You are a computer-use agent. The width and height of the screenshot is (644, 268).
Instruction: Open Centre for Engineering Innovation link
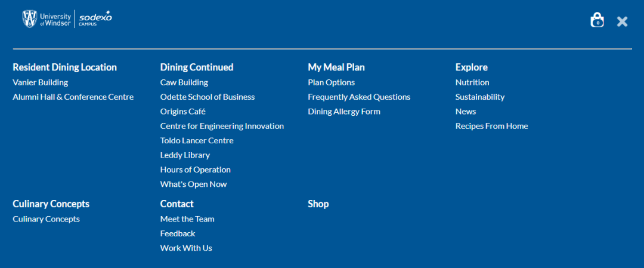pos(222,126)
